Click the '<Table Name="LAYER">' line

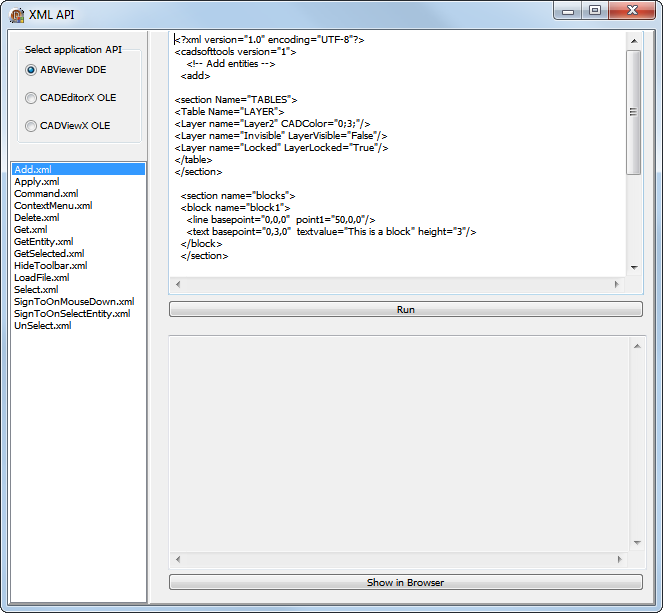(x=229, y=112)
